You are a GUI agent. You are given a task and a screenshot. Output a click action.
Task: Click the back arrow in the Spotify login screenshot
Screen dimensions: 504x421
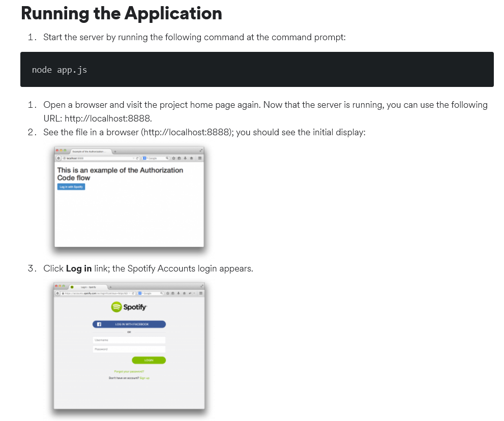[57, 293]
